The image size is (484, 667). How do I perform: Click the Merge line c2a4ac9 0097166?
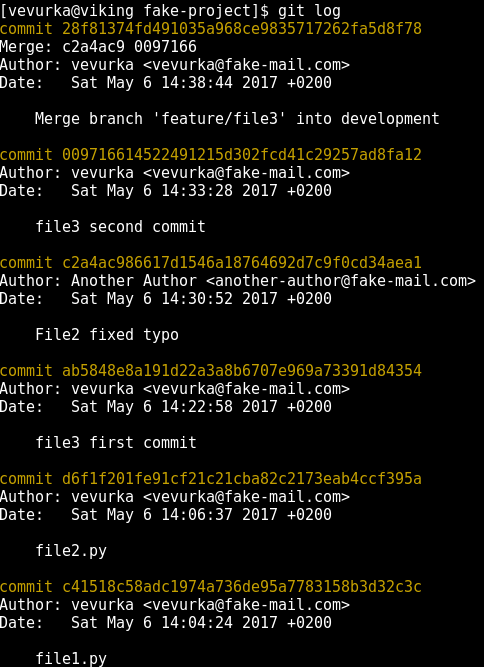coord(98,47)
